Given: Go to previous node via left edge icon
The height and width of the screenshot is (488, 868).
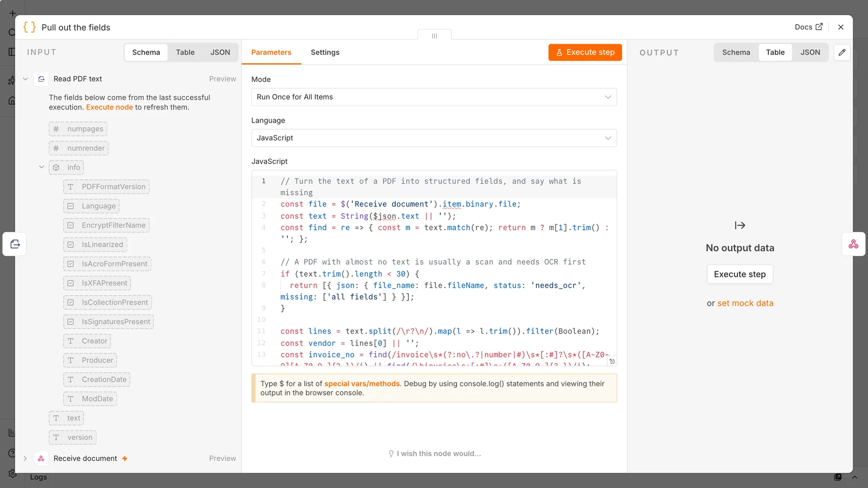Looking at the screenshot, I should coord(14,244).
